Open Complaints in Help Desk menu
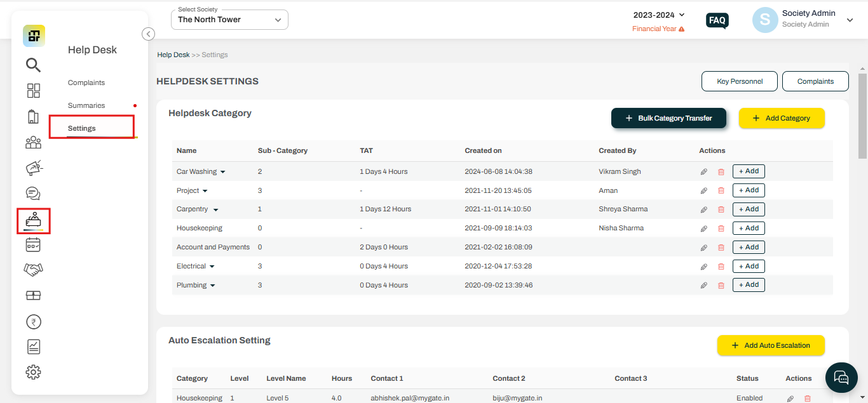The width and height of the screenshot is (868, 403). tap(86, 83)
